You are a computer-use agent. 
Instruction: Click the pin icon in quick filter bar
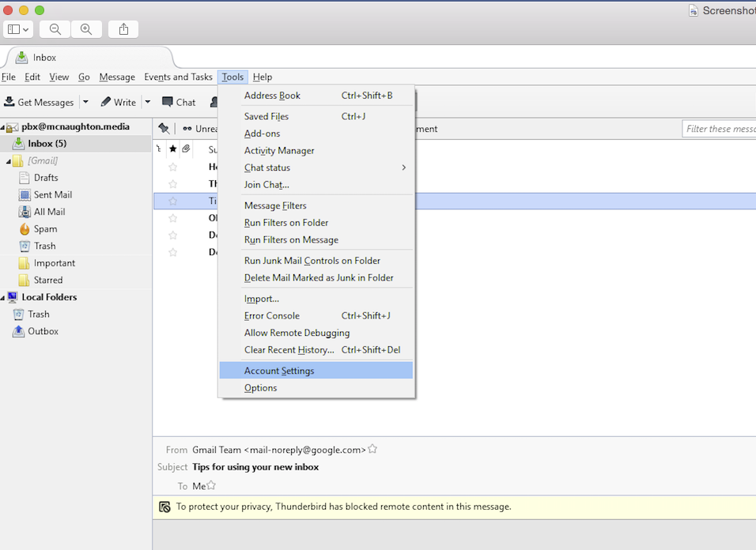pos(164,129)
